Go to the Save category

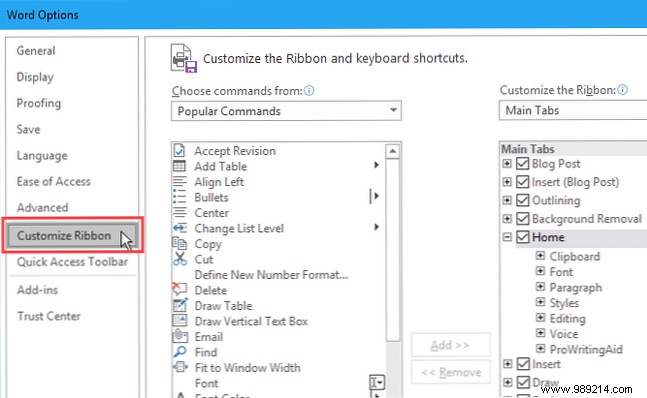(28, 130)
